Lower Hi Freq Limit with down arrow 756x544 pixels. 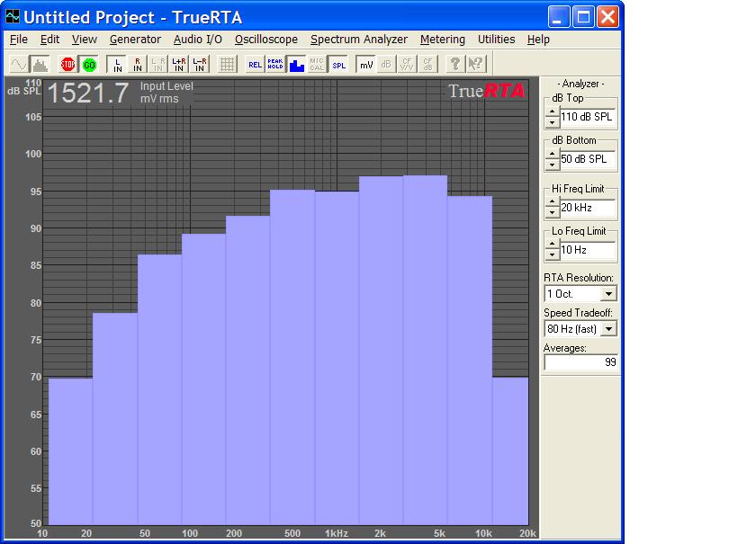tap(552, 213)
